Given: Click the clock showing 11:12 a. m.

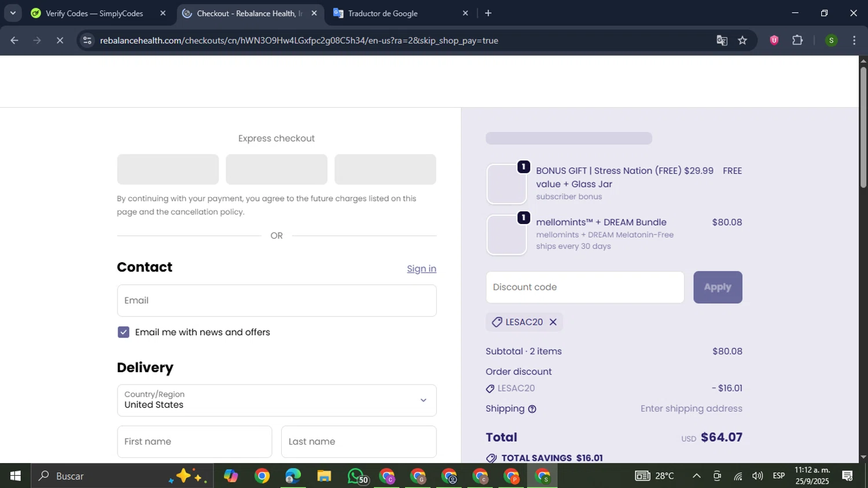Looking at the screenshot, I should tap(812, 470).
